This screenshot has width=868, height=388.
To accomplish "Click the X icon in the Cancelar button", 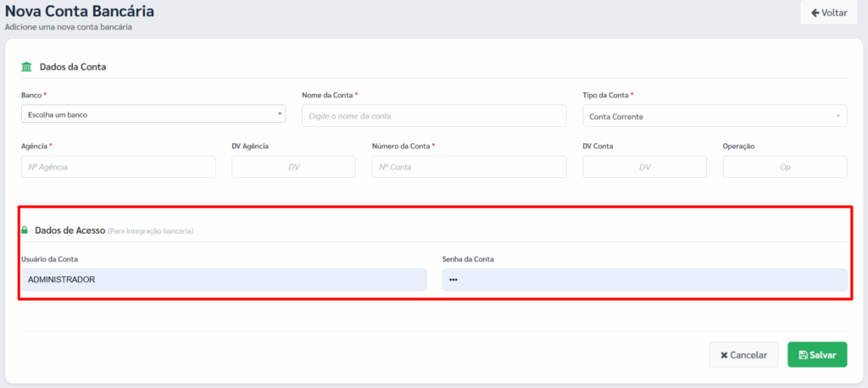I will 723,355.
